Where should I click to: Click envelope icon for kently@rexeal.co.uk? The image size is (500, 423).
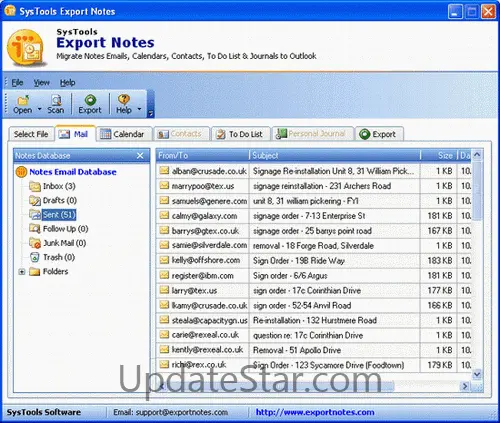[164, 349]
